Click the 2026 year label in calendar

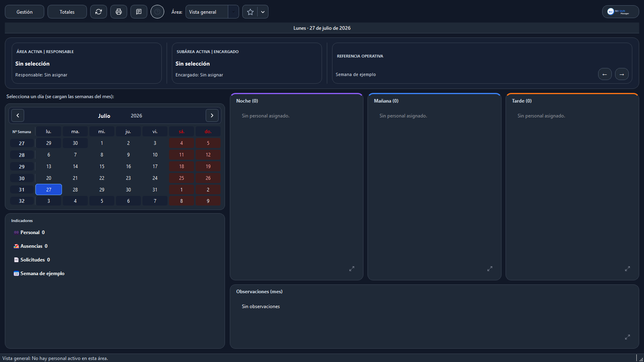[x=136, y=116]
